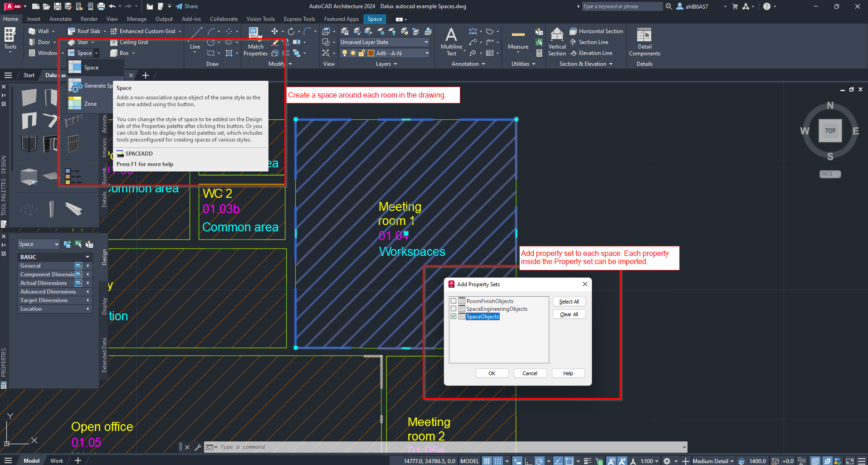
Task: Click the Vertical Section icon
Action: point(556,34)
